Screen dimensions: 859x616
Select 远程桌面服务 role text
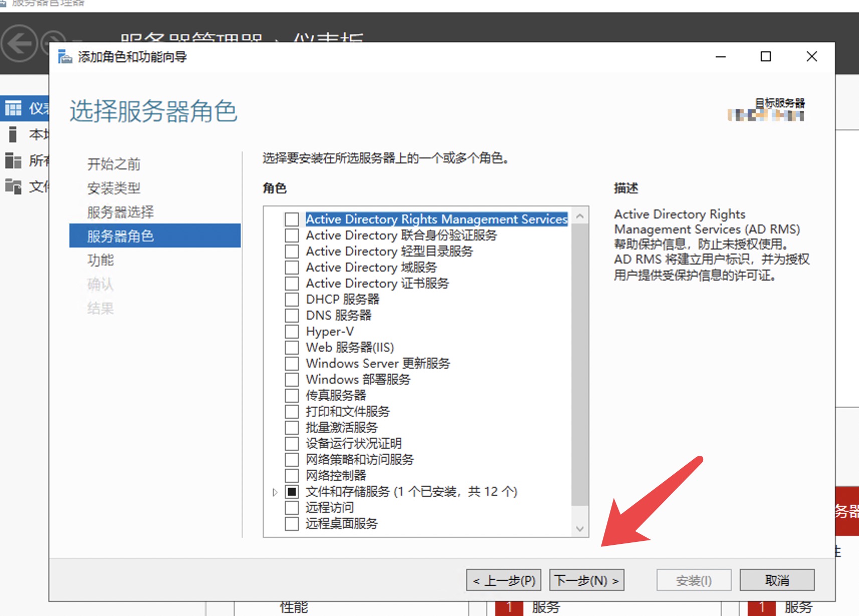(342, 524)
